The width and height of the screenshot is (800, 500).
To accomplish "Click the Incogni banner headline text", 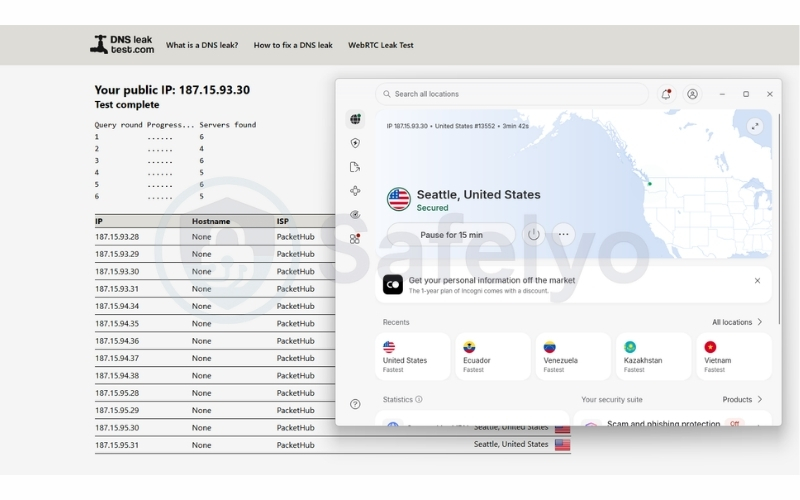I will [x=492, y=280].
